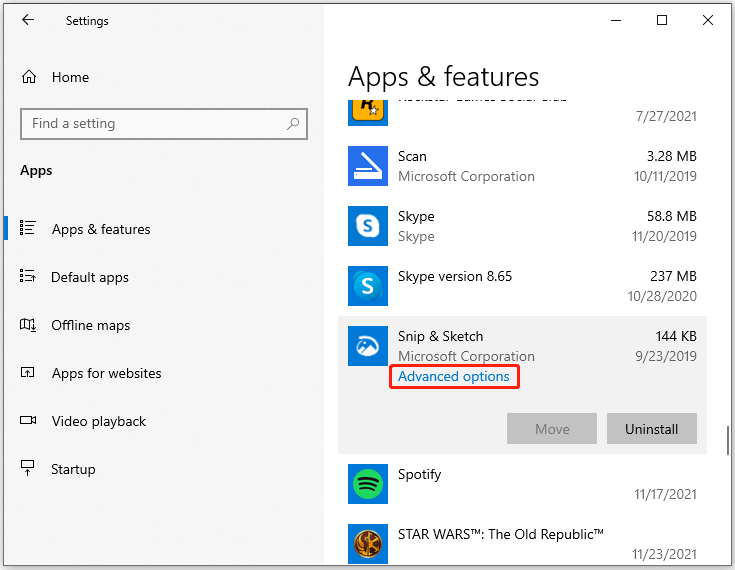Select STAR WARS: The Old Republic entry
This screenshot has height=570, width=735.
pos(500,534)
